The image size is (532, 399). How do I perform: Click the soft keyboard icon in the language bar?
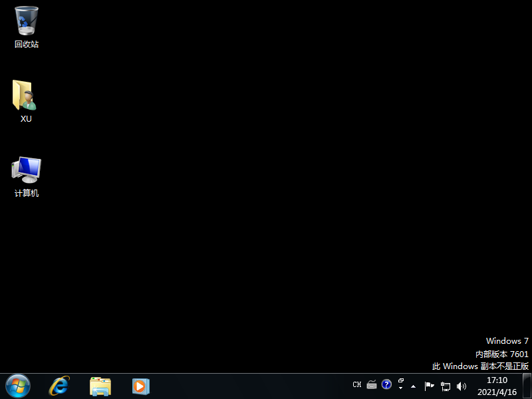point(372,384)
